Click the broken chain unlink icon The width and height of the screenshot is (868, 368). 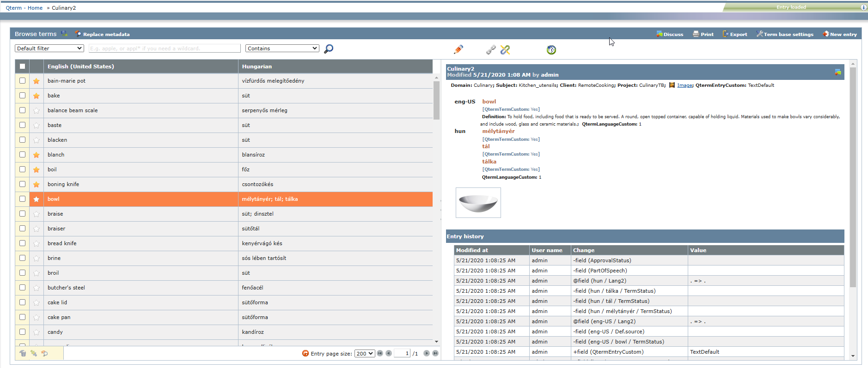505,50
